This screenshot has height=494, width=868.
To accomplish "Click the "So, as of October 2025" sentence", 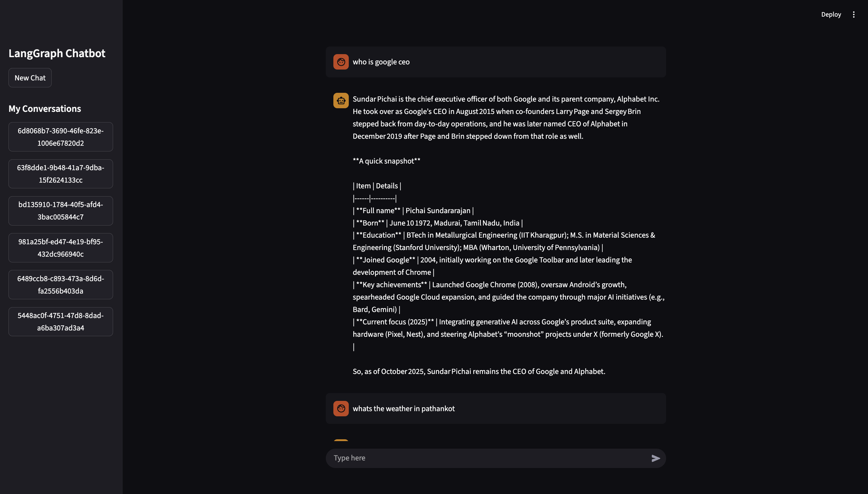I will [x=479, y=371].
